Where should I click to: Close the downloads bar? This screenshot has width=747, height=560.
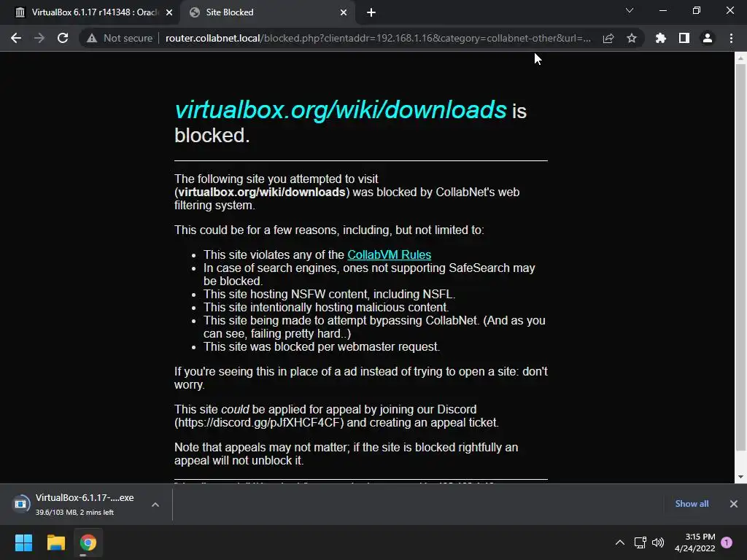click(734, 504)
